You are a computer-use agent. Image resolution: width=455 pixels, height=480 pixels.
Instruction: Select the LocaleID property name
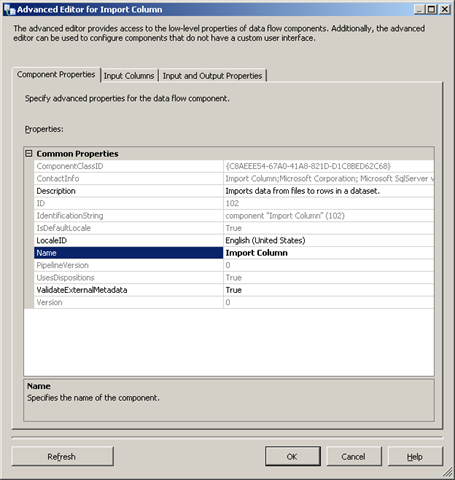pos(52,240)
